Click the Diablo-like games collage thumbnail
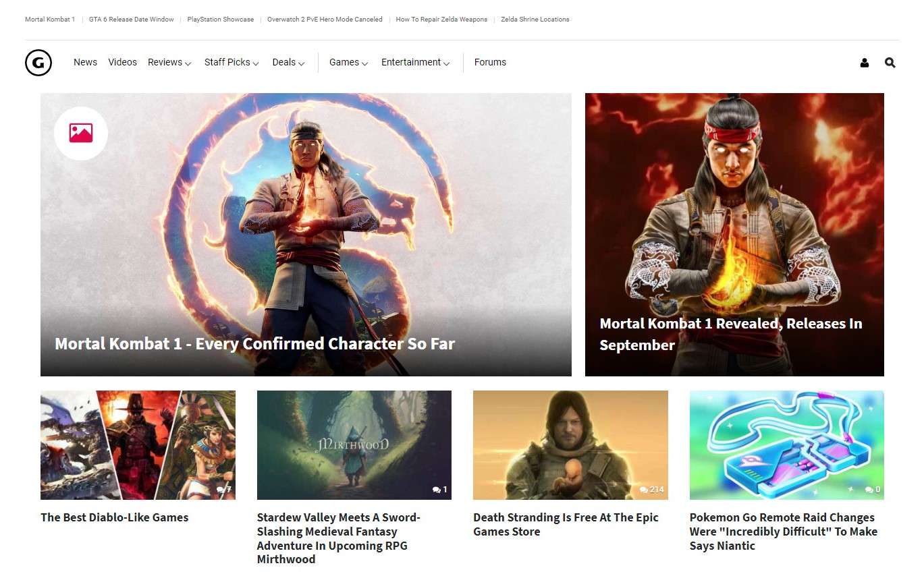 coord(138,445)
